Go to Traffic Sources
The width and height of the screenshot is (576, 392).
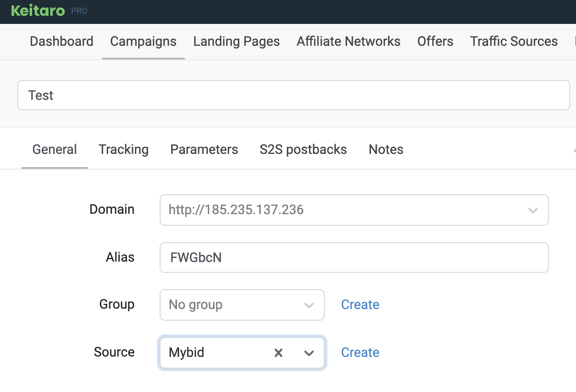coord(514,41)
